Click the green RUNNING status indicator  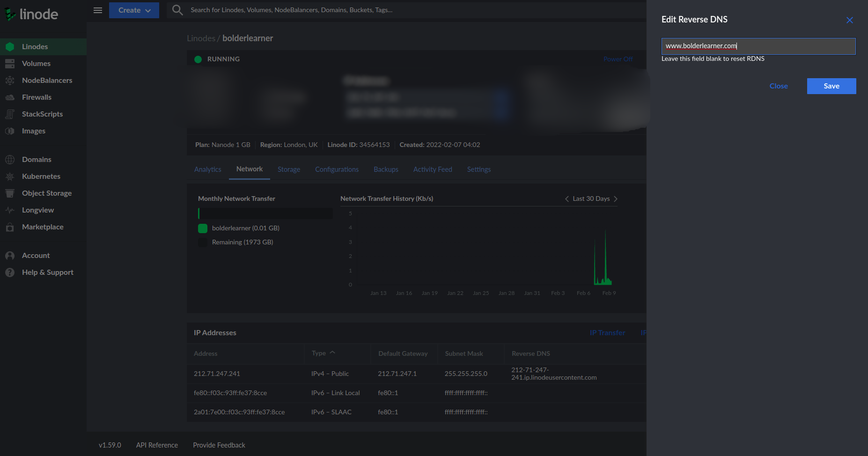[198, 59]
